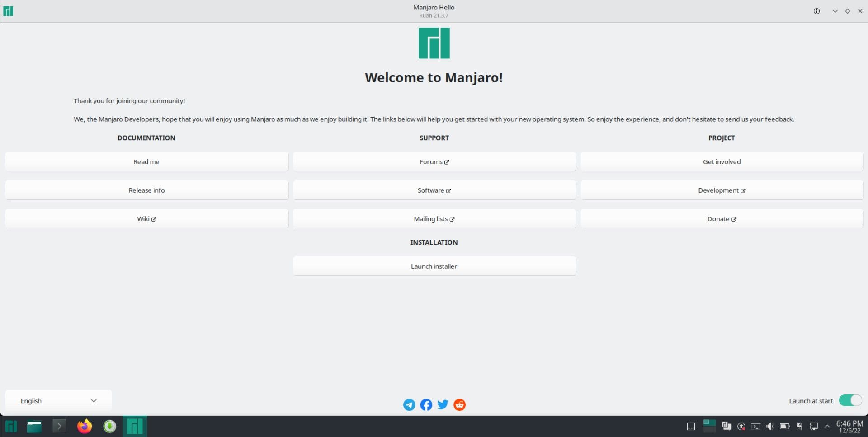Viewport: 868px width, 437px height.
Task: Open the software update tray icon
Action: point(741,426)
